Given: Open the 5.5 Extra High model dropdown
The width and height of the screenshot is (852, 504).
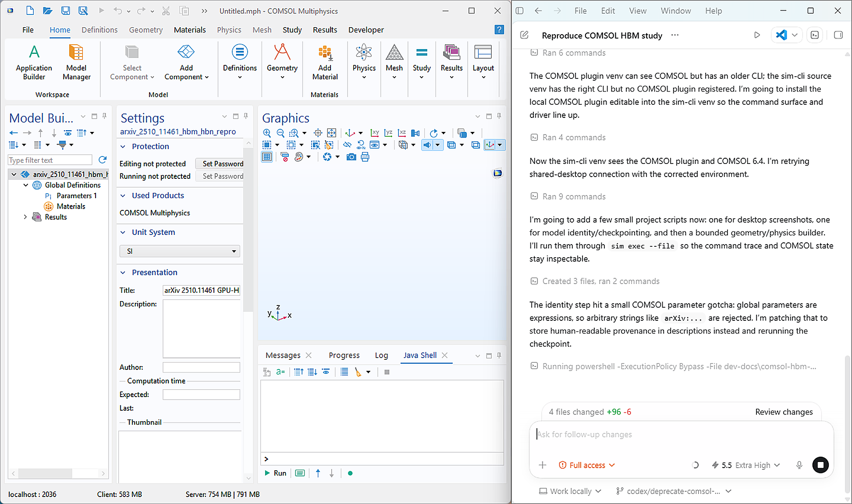Looking at the screenshot, I should point(746,465).
